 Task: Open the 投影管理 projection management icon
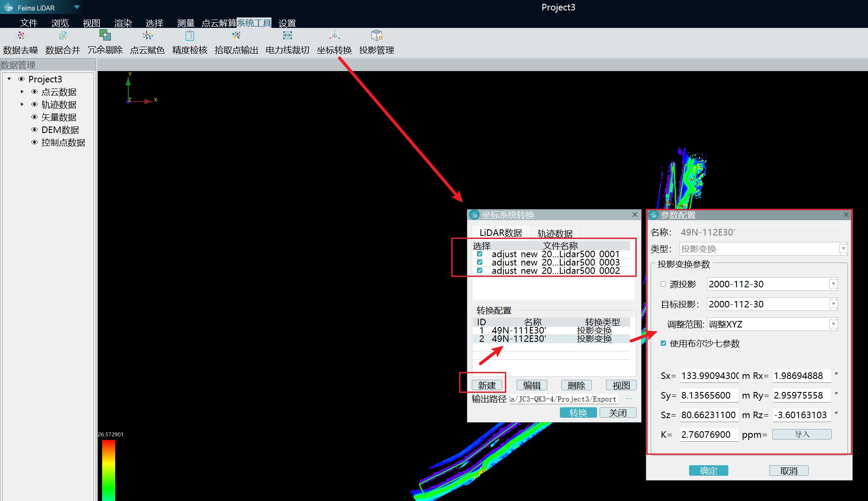[377, 36]
